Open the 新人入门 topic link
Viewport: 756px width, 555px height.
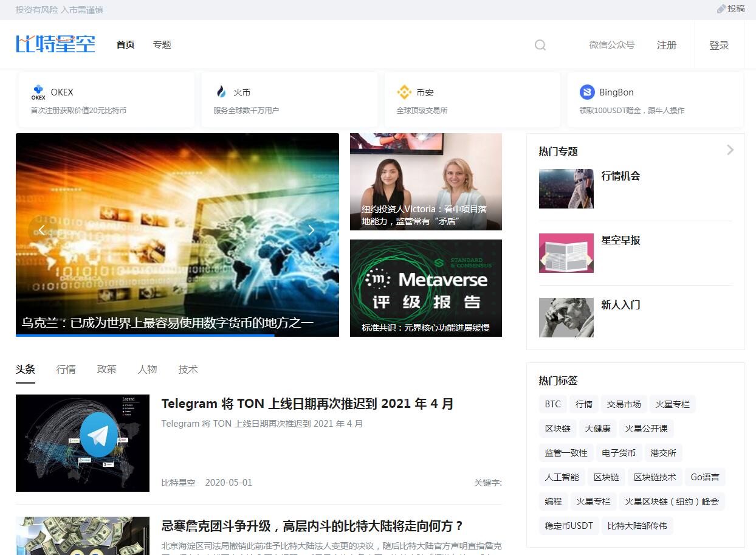click(x=620, y=305)
